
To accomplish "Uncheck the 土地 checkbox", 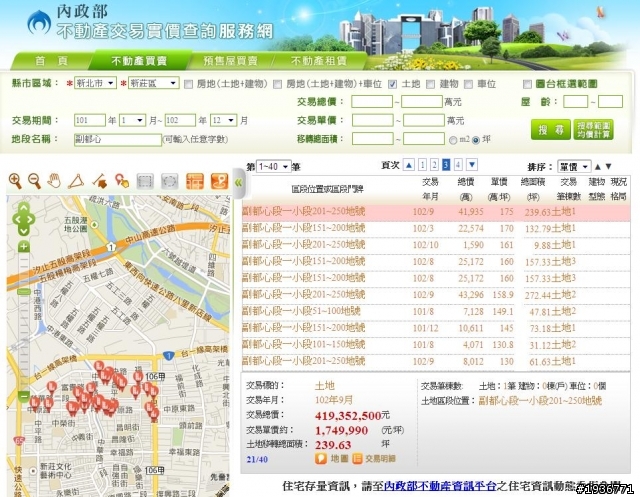I will [x=392, y=84].
